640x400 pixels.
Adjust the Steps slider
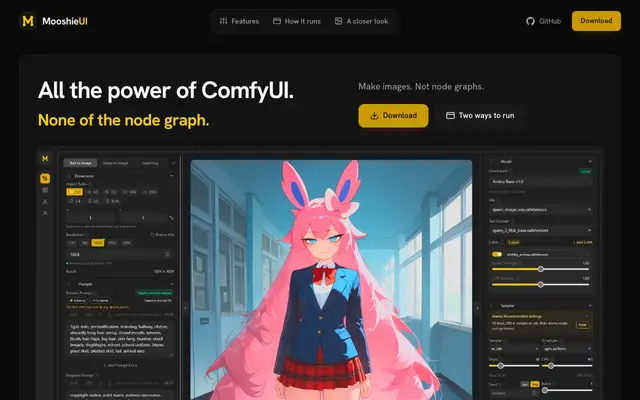[x=514, y=366]
